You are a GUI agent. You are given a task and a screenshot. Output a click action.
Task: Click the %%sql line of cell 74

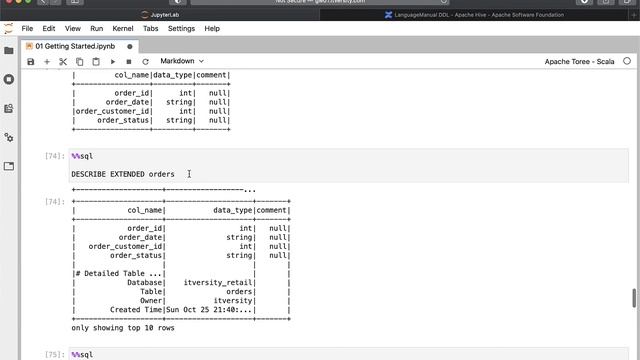[x=82, y=156]
